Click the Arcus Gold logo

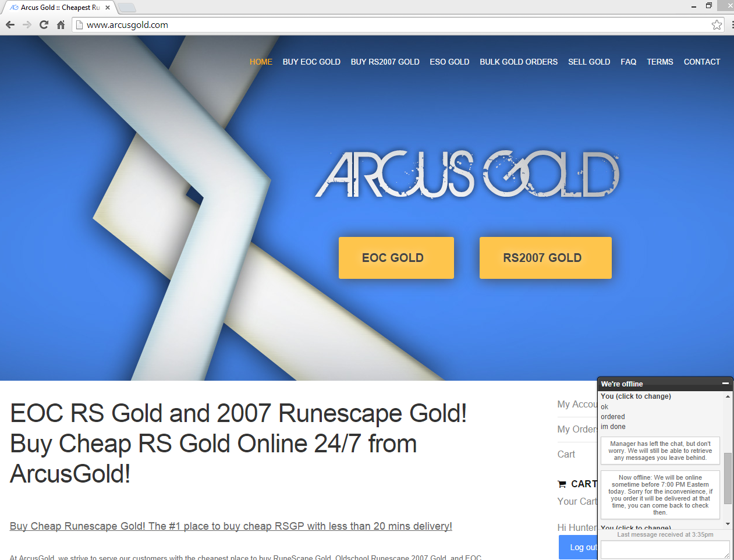coord(467,174)
